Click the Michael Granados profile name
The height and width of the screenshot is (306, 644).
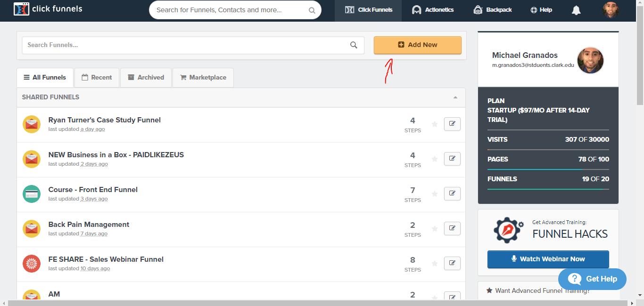525,56
